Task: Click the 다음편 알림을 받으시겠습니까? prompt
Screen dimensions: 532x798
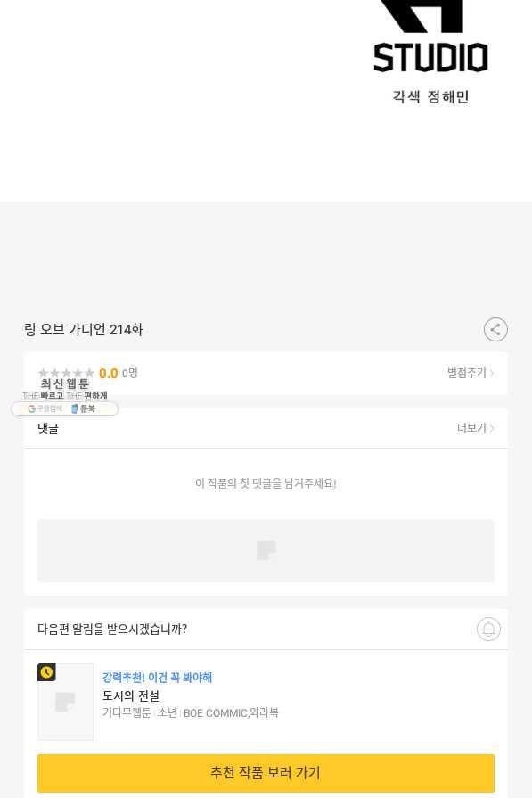Action: (112, 629)
